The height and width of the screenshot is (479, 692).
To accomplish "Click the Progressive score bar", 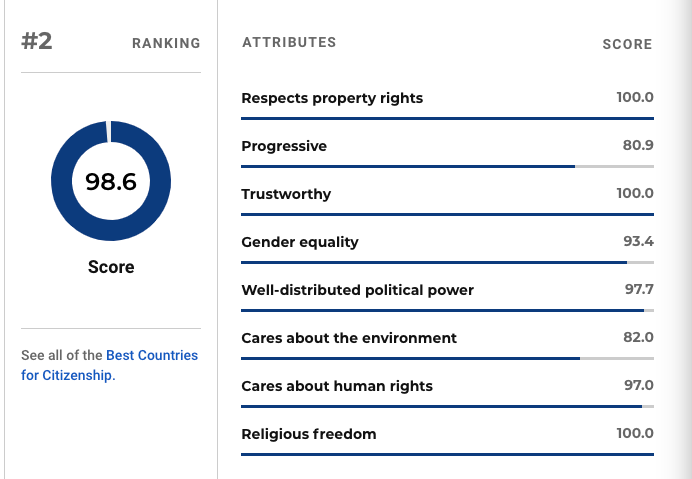I will tap(448, 166).
